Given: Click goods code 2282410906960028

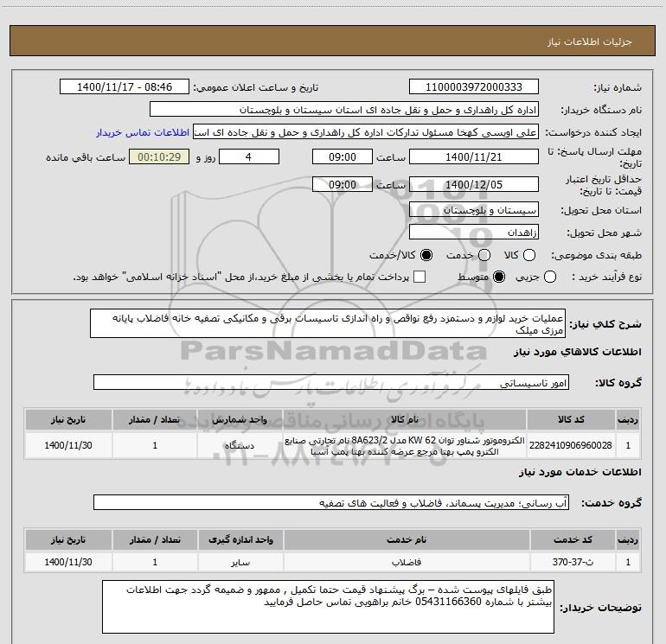Looking at the screenshot, I should 571,445.
